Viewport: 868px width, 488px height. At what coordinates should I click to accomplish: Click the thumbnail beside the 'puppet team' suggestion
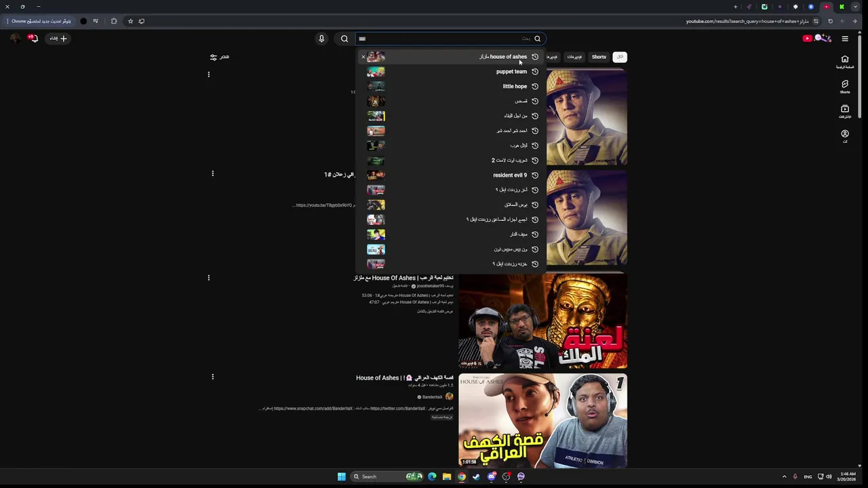click(x=376, y=72)
